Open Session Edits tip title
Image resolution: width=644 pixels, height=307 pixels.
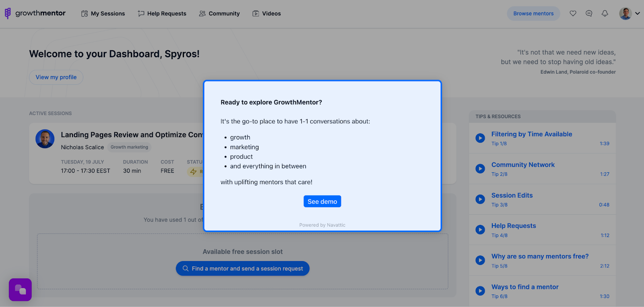[x=512, y=195]
